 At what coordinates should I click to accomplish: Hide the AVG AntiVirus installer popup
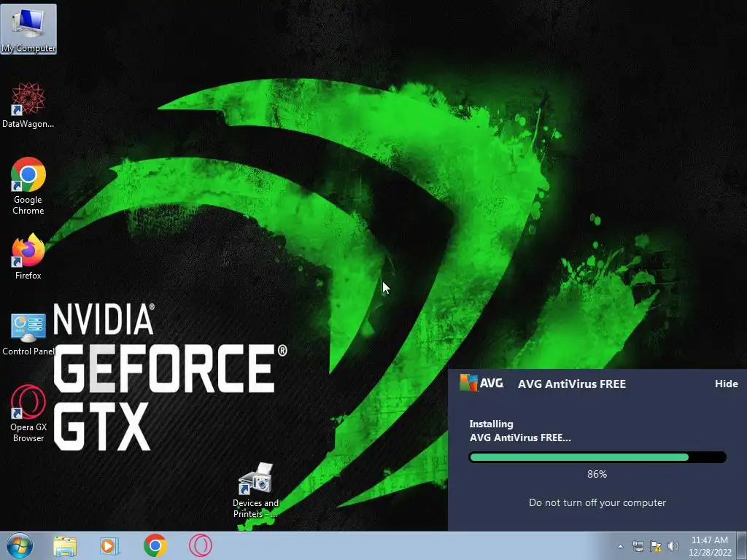(x=726, y=384)
